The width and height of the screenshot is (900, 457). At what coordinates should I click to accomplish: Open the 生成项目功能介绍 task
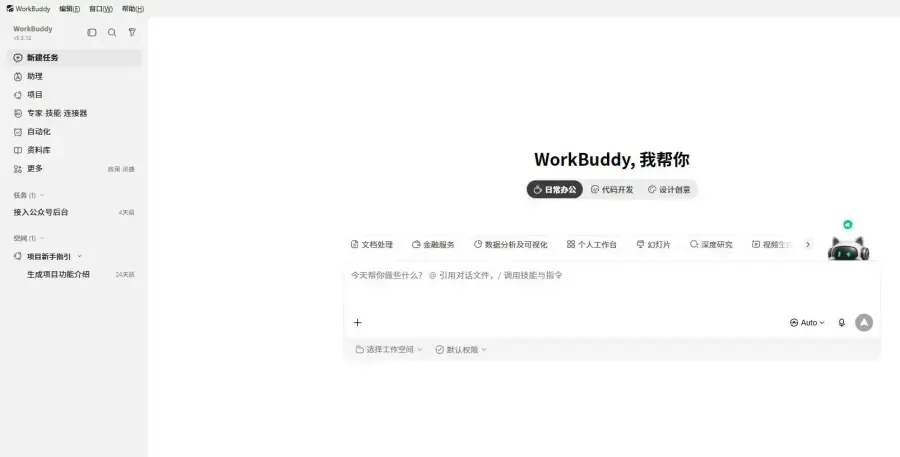[74, 274]
